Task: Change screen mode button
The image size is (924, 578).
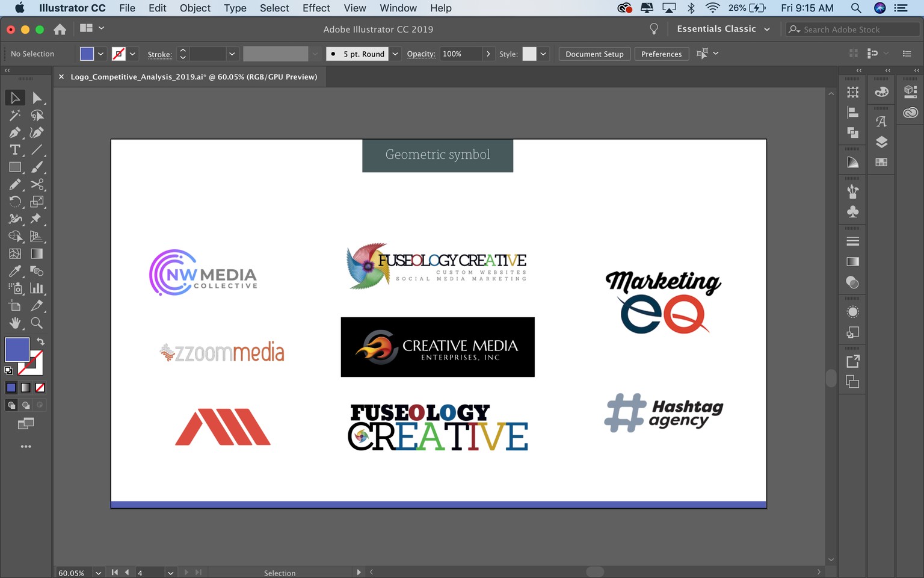Action: 26,424
